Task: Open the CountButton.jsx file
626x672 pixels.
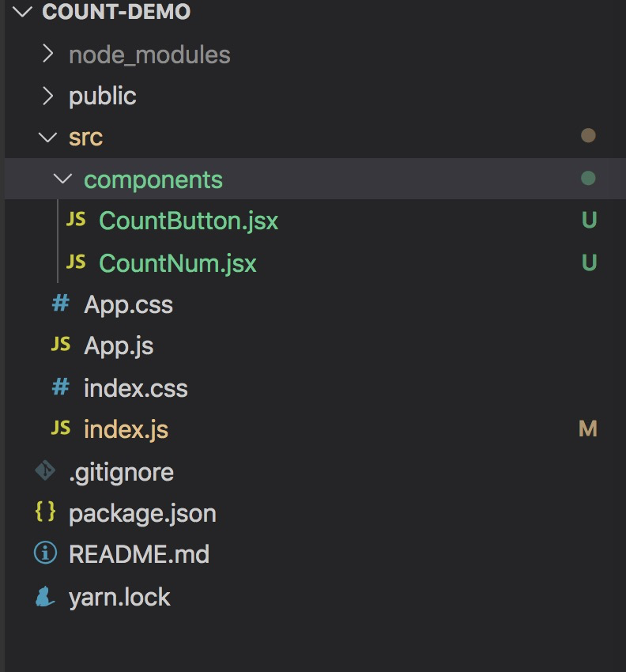Action: 188,221
